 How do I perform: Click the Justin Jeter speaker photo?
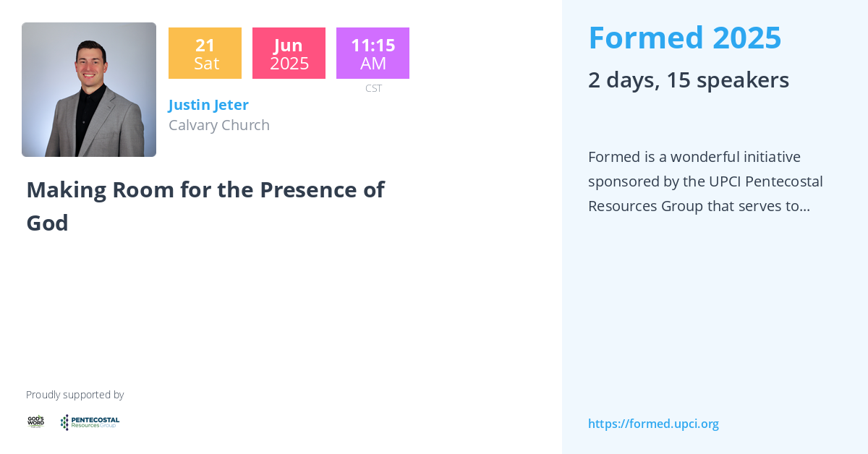(x=89, y=90)
